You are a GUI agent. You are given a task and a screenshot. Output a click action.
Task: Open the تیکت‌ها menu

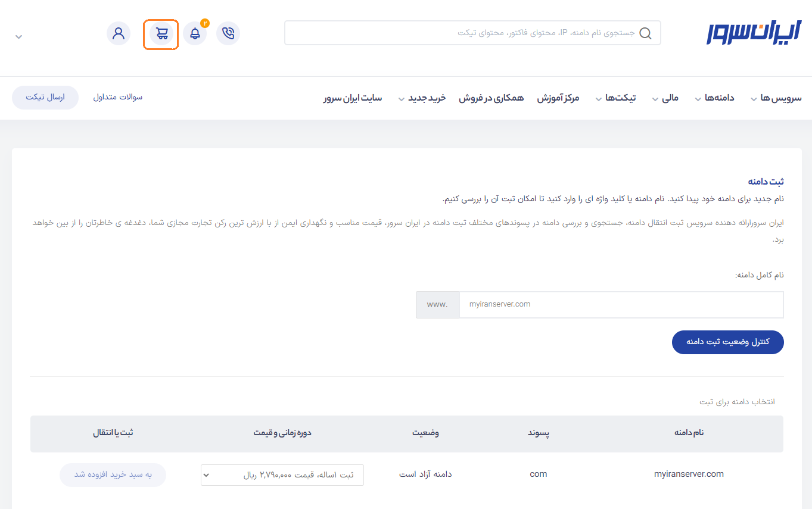[x=616, y=98]
